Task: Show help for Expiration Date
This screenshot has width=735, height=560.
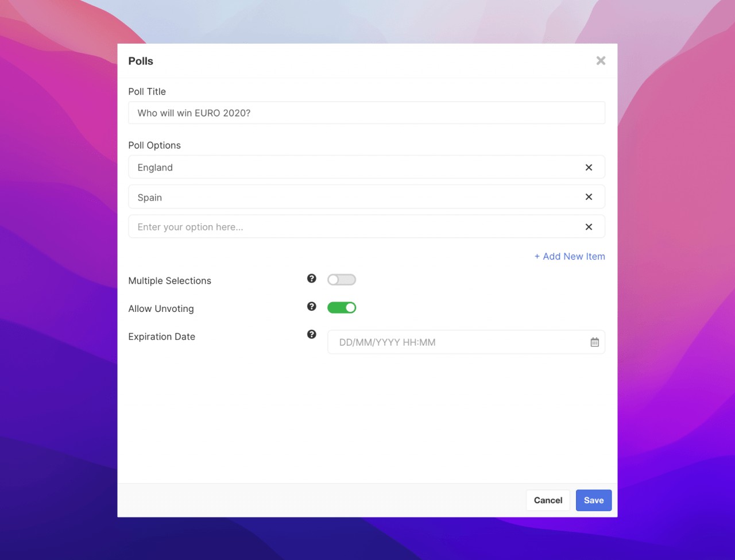Action: point(312,334)
